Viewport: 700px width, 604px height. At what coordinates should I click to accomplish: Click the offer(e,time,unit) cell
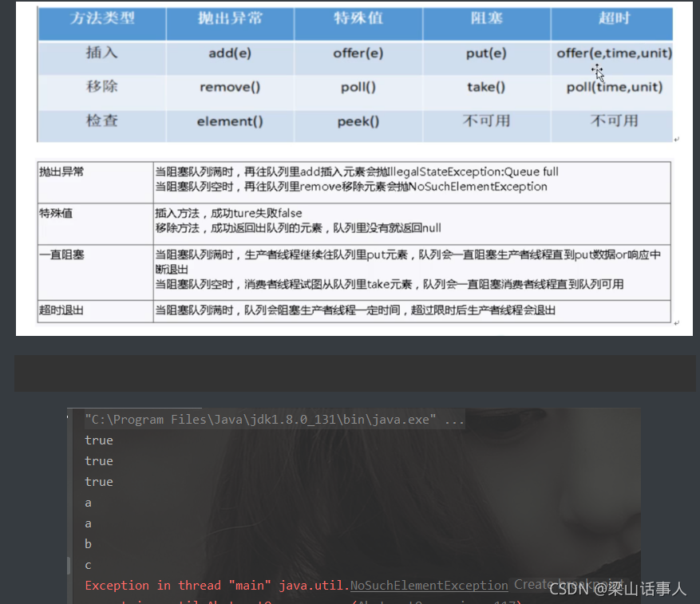[615, 53]
